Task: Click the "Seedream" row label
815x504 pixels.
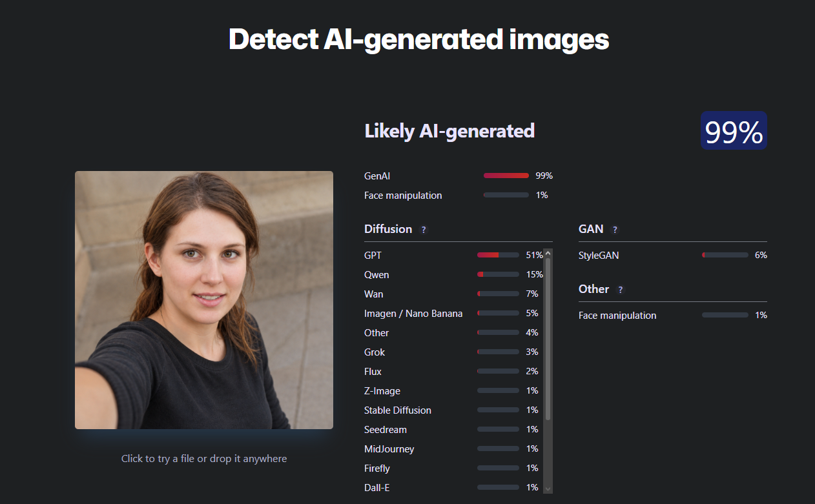Action: (386, 430)
